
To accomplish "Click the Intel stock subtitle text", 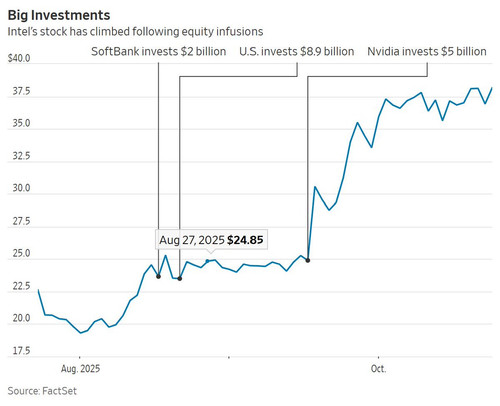I will click(135, 32).
